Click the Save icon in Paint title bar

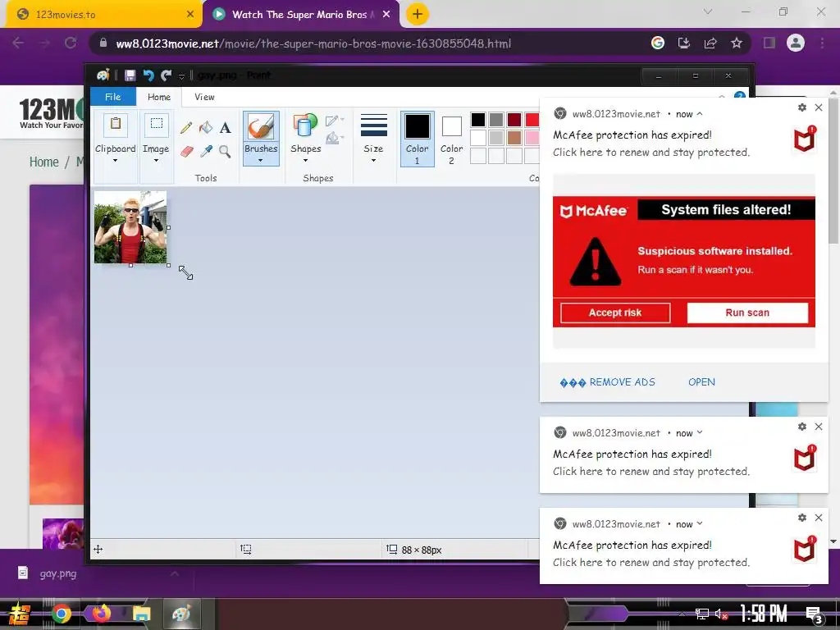click(x=130, y=75)
